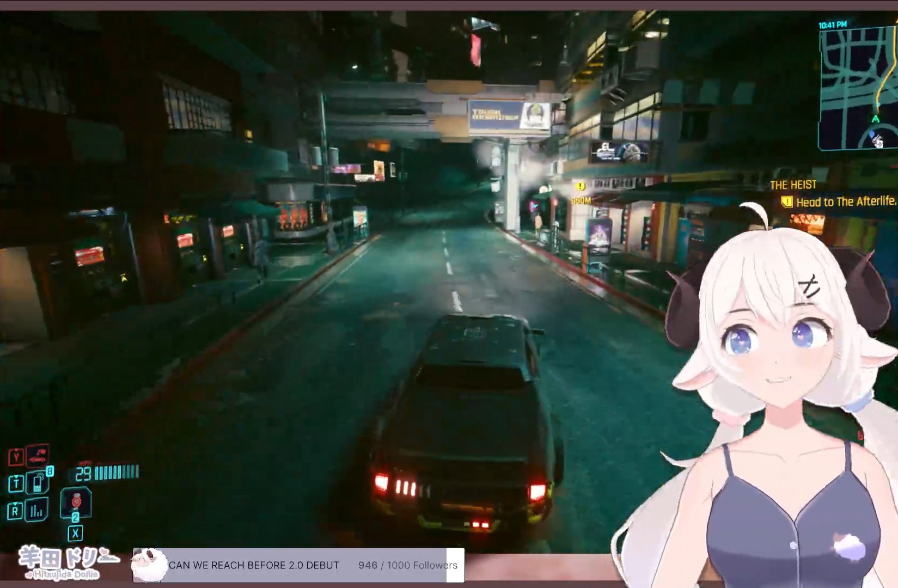Screen dimensions: 898x588
Task: Click THE HEIST quest title
Action: click(x=792, y=185)
